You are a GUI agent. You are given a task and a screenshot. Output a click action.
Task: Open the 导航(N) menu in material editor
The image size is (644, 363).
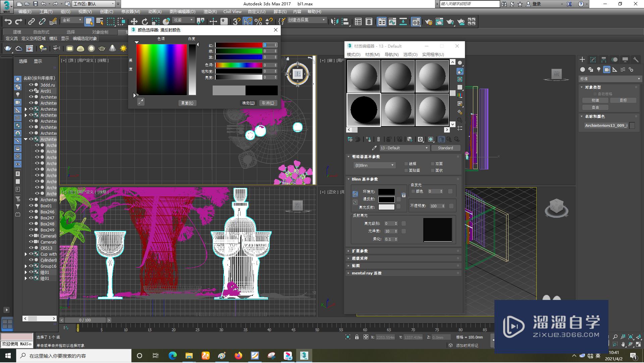391,54
